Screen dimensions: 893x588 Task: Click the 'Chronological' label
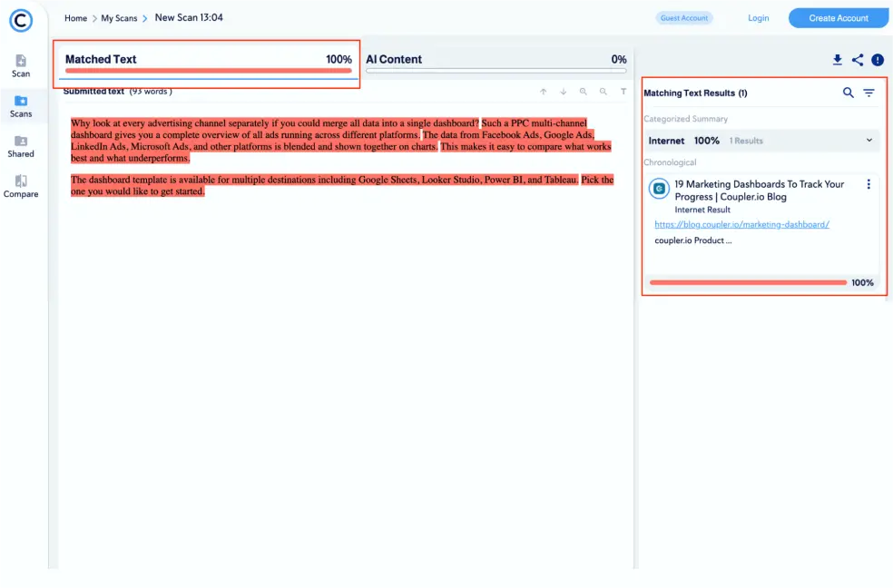coord(670,162)
